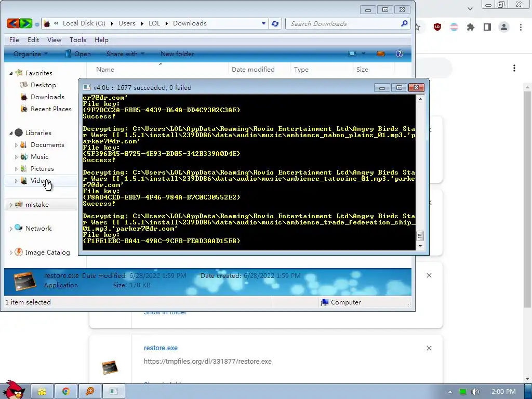
Task: Click the Angry Birds Start button
Action: pos(14,390)
